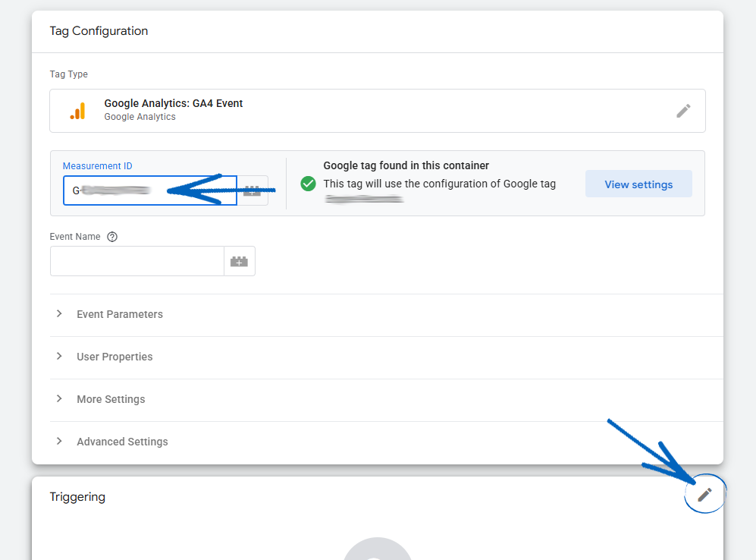
Task: Focus the Event Name text field
Action: [x=137, y=261]
